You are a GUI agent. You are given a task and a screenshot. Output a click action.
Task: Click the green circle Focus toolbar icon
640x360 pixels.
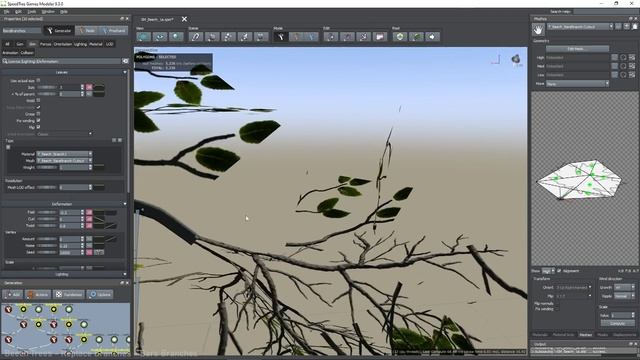(400, 37)
